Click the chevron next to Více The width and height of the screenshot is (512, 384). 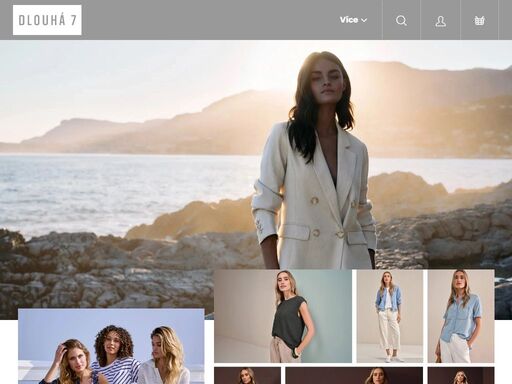tap(364, 20)
